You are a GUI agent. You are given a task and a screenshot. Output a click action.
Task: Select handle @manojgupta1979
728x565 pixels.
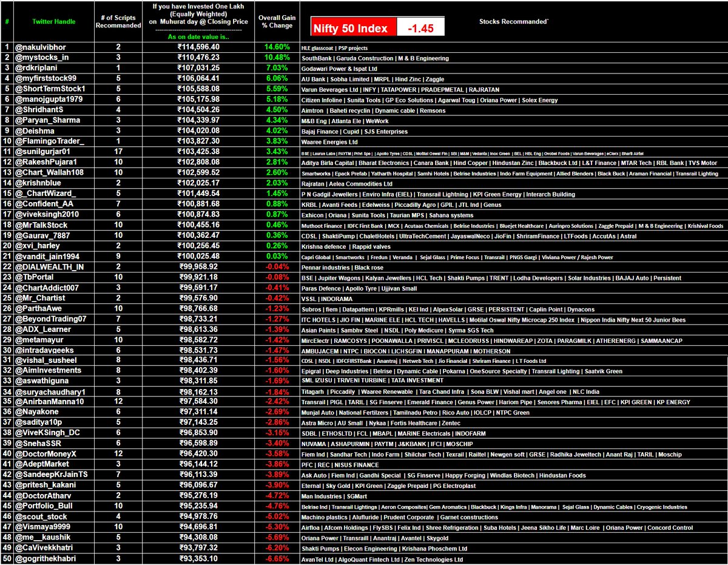point(49,100)
